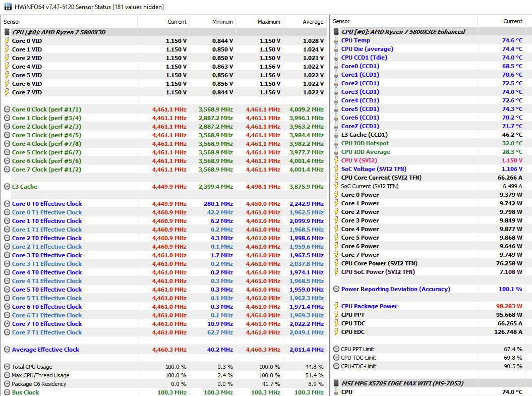Click the thermometer icon for Core3 (CCD1)
This screenshot has width=532, height=396.
(x=336, y=92)
